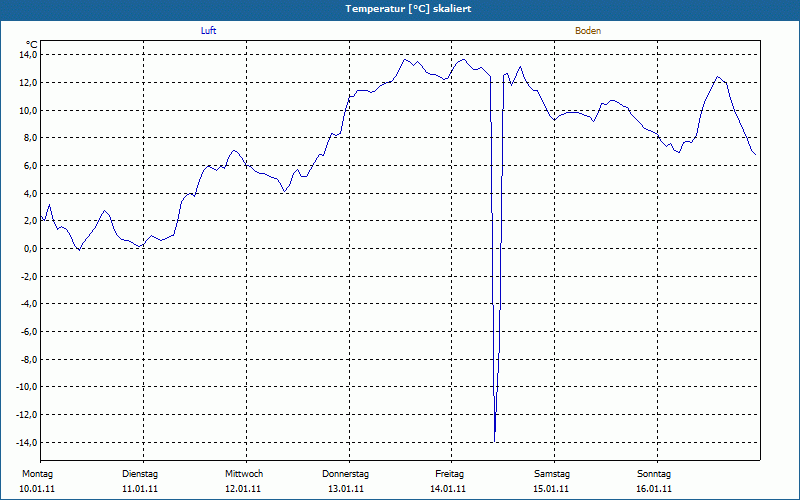Click the date '15.01.11'
The image size is (800, 500).
pyautogui.click(x=551, y=489)
